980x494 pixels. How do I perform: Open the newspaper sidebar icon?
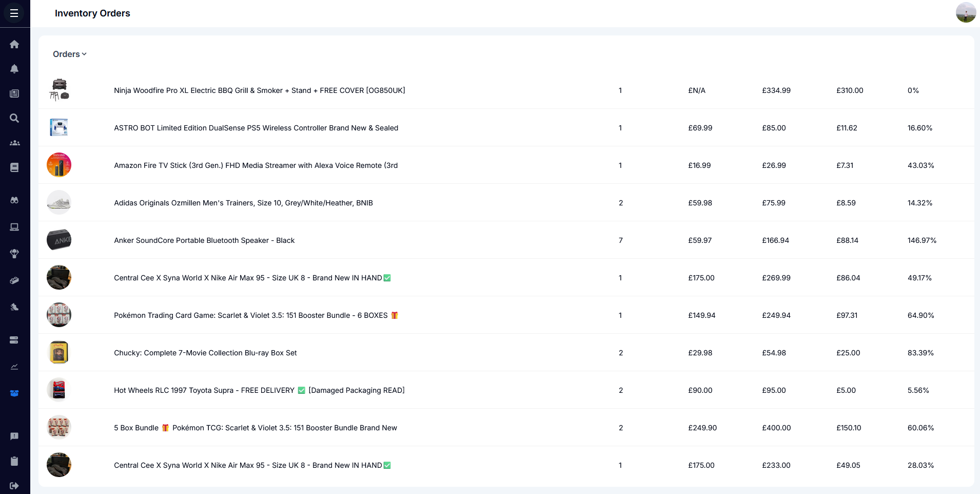14,93
